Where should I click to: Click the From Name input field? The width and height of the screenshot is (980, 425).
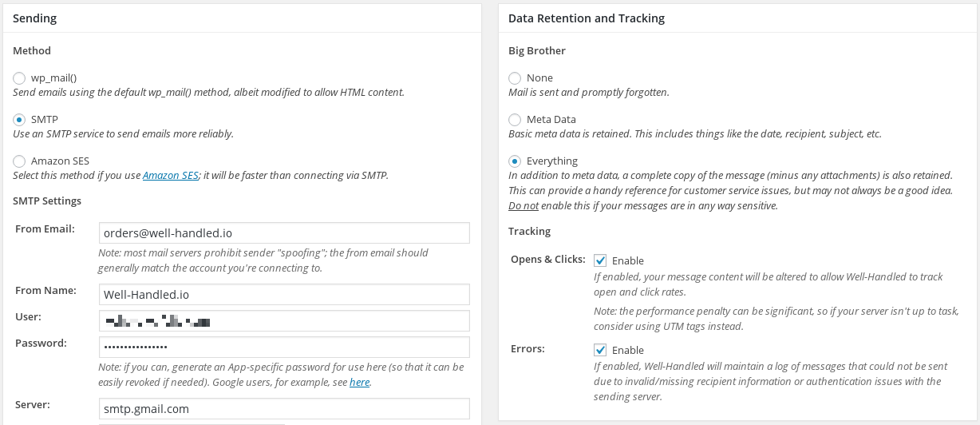(284, 294)
